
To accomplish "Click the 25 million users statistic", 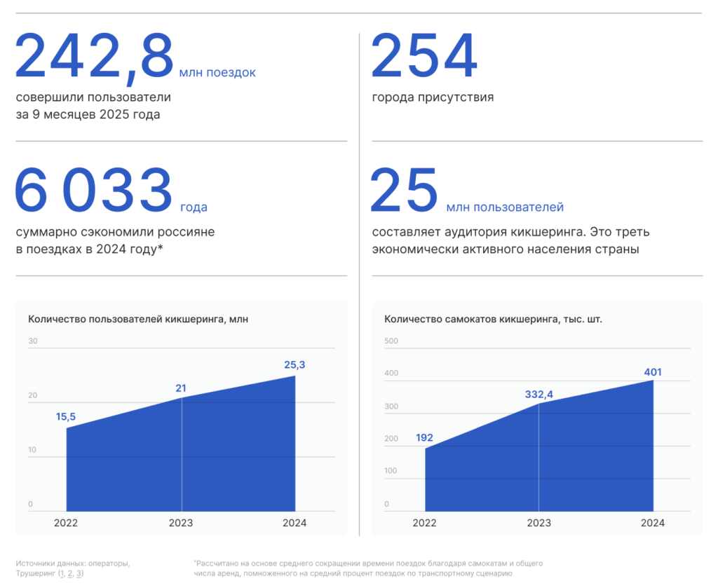I will 404,191.
